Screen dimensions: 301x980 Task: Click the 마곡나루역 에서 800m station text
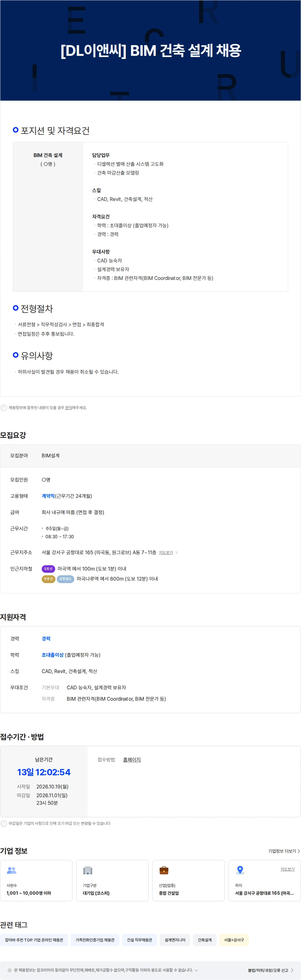click(117, 579)
